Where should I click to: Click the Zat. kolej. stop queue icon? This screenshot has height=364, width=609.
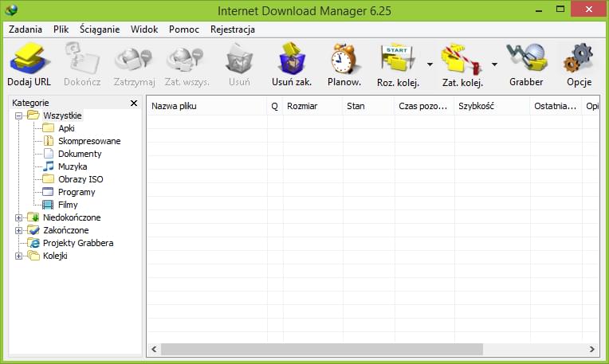coord(462,60)
